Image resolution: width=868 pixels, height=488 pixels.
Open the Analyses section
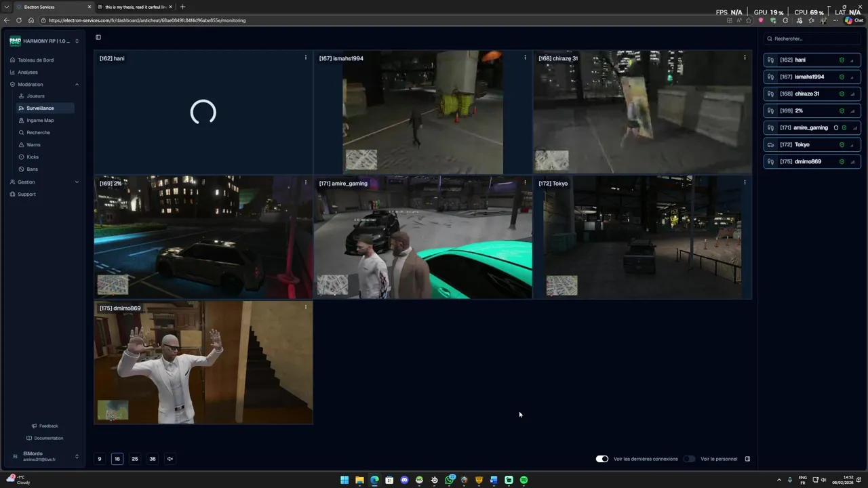(x=28, y=72)
